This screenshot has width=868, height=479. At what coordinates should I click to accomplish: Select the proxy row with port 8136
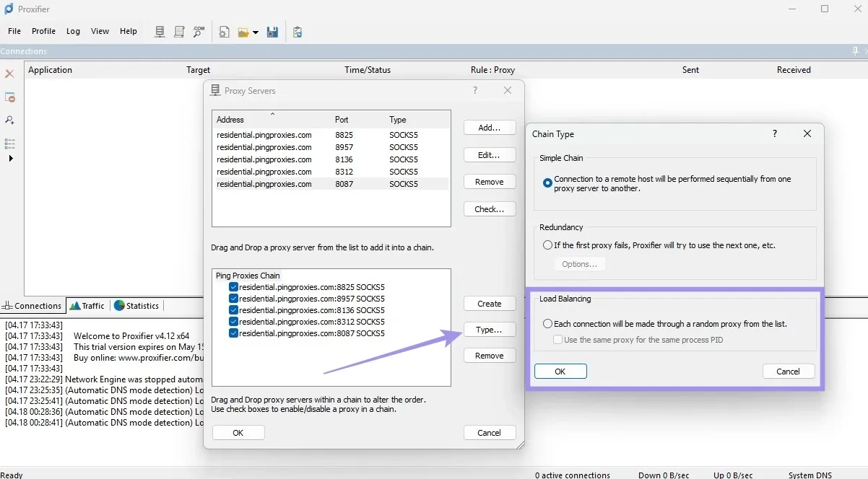tap(331, 159)
